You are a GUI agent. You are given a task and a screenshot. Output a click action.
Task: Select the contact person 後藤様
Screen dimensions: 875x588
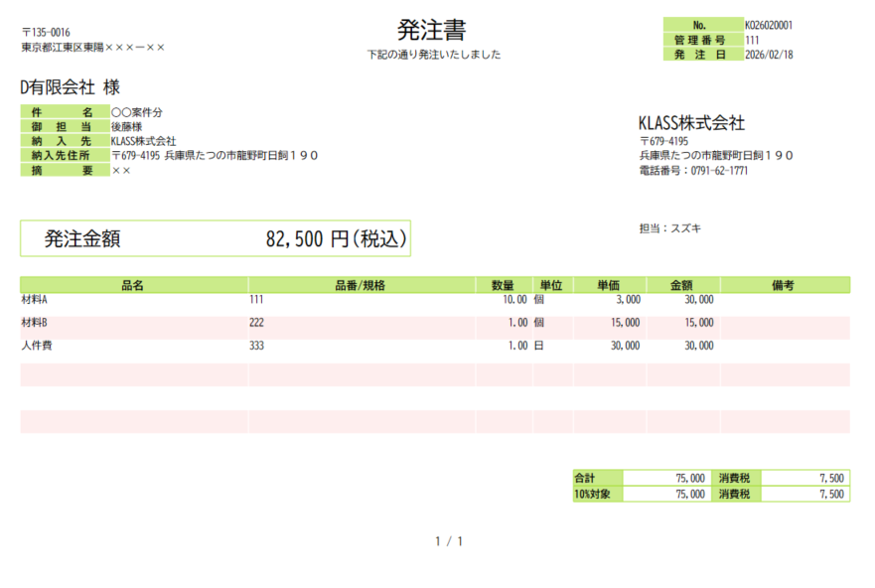(127, 127)
